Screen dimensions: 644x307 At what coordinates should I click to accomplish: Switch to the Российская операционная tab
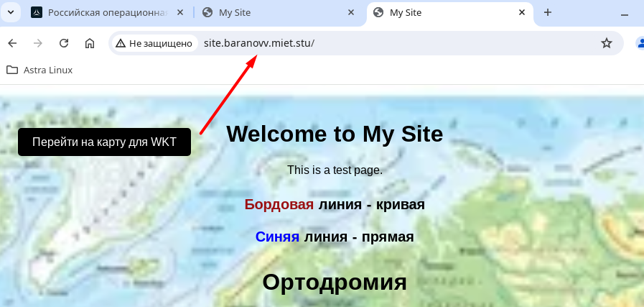(x=108, y=13)
